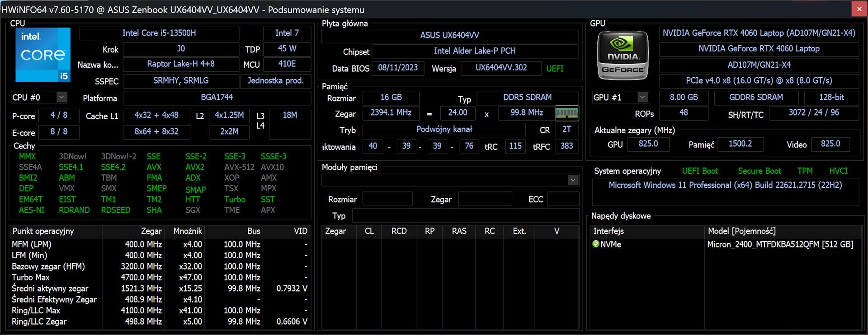Click the P-core 4 / 8 value
Image resolution: width=868 pixels, height=335 pixels.
click(59, 116)
